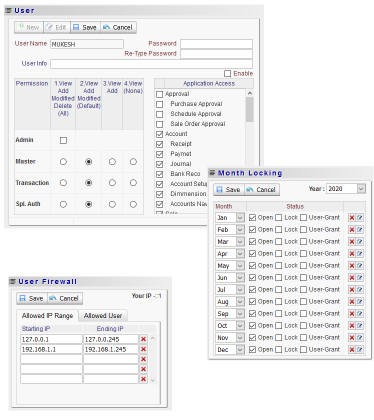Image resolution: width=374 pixels, height=420 pixels.
Task: Click the red delete icon in Mar row
Action: pyautogui.click(x=352, y=242)
